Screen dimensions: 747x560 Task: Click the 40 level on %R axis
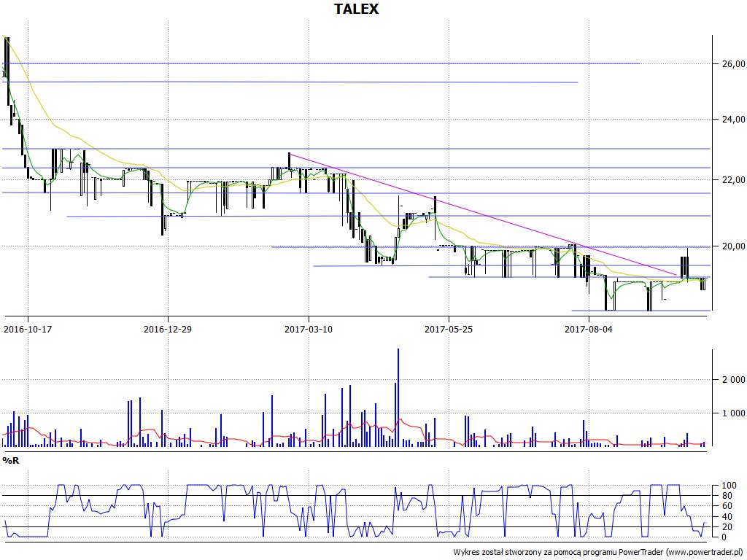[x=727, y=517]
